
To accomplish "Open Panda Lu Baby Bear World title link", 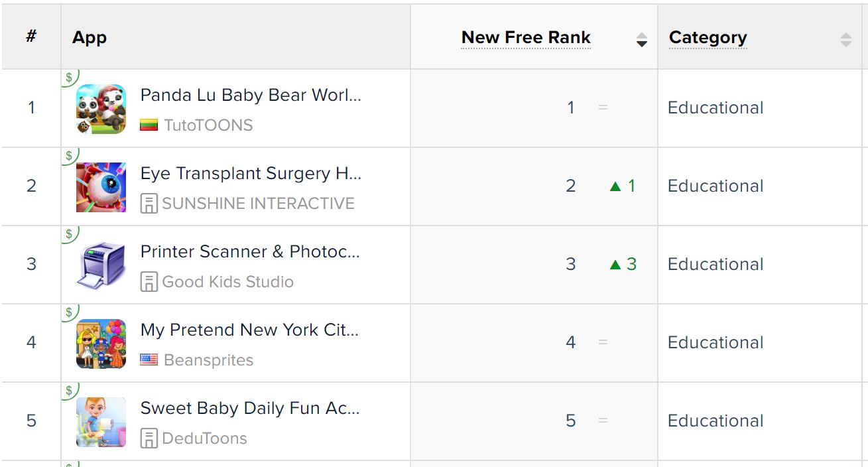I will pos(251,95).
